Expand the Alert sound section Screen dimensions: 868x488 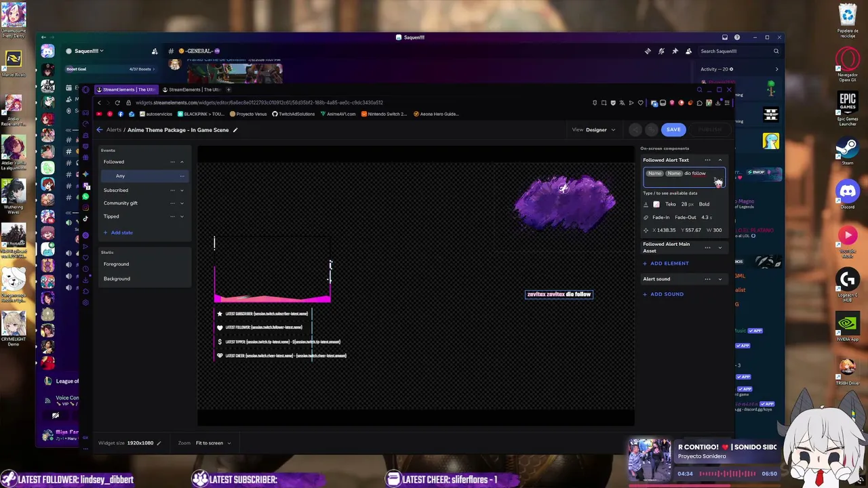pos(720,279)
